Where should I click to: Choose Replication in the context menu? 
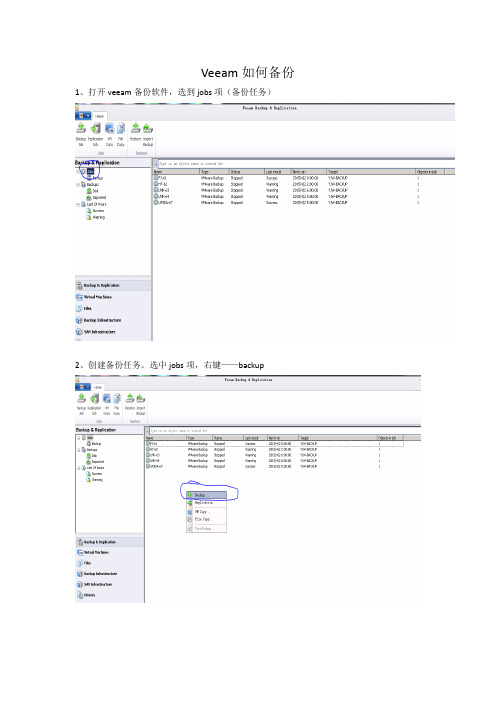pos(206,503)
